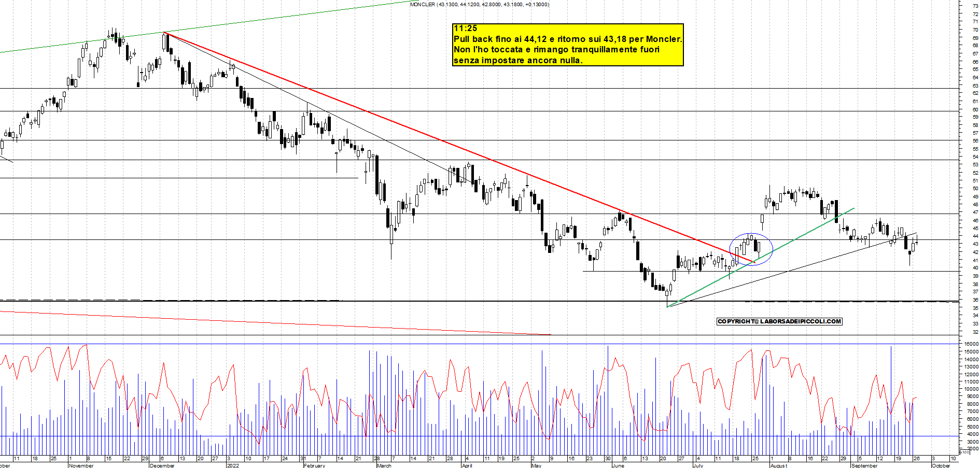This screenshot has width=980, height=468.
Task: Click the 16000 volume axis label
Action: click(x=971, y=344)
